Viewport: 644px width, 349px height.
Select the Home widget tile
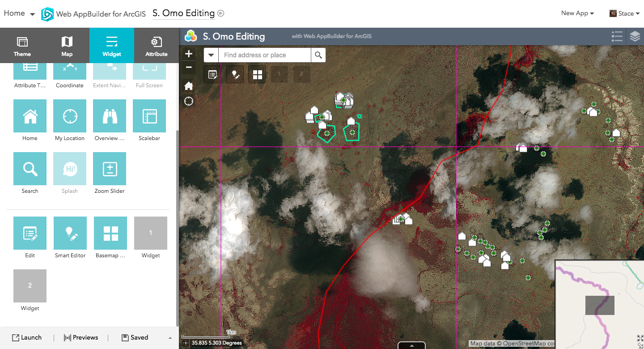coord(30,116)
